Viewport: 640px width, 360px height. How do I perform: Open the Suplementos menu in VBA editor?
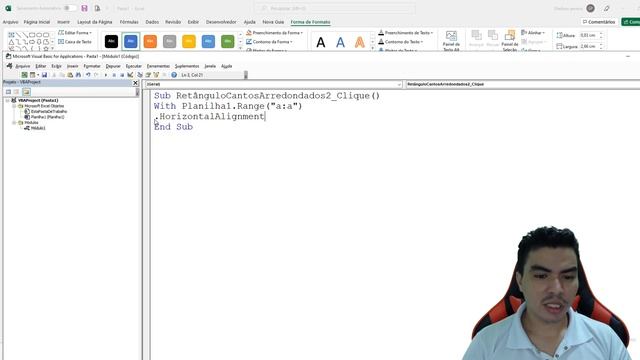click(x=187, y=66)
